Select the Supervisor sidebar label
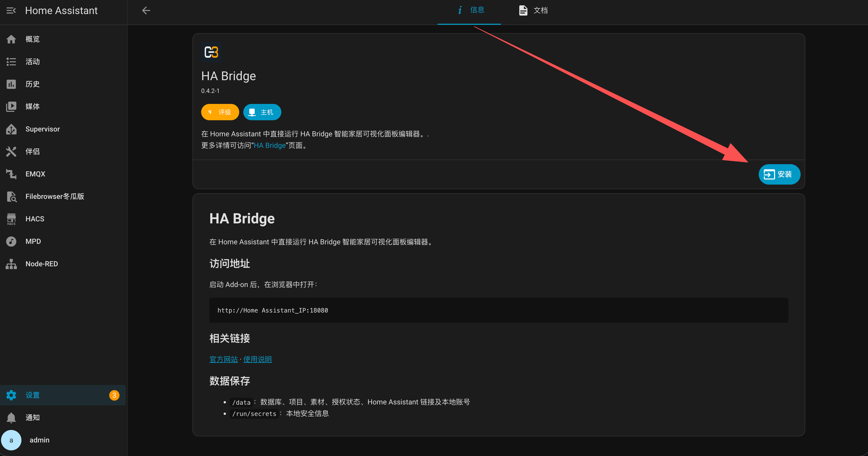Viewport: 868px width, 456px height. tap(42, 129)
